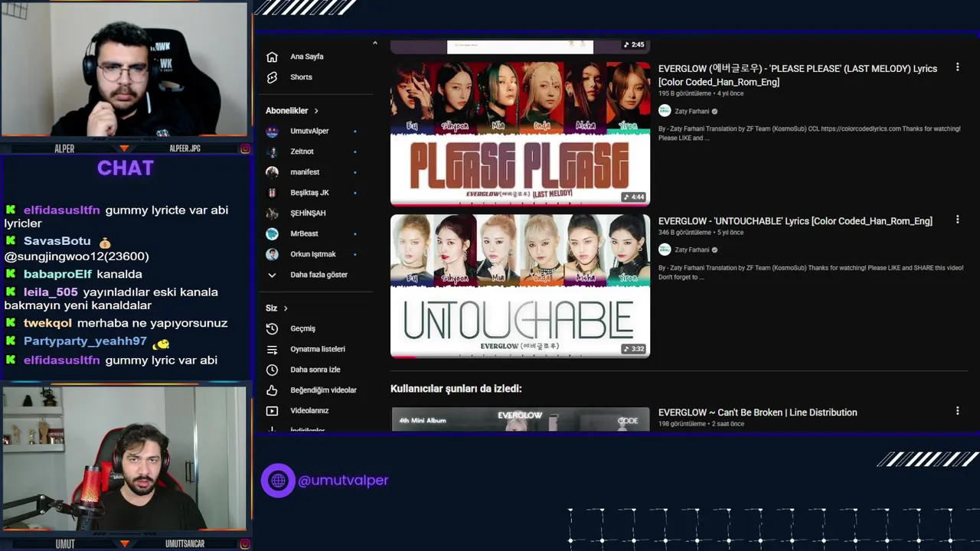Click Zaty Farhani avatar under UNTOUCHABLE
The height and width of the screenshot is (551, 980).
[665, 249]
